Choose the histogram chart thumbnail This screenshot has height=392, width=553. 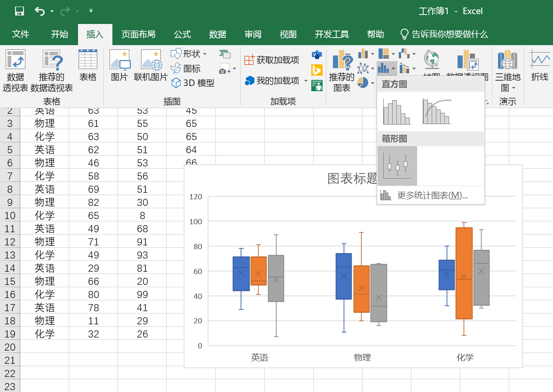point(397,112)
